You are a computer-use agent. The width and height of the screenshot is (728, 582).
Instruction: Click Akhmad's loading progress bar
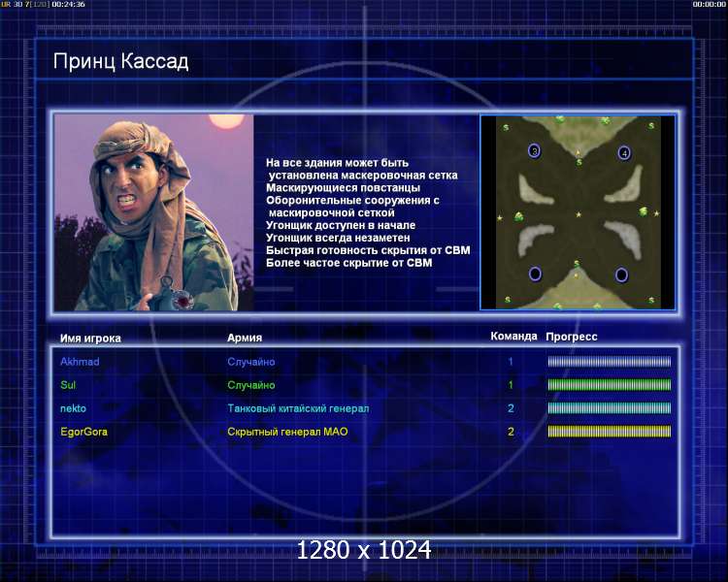610,362
